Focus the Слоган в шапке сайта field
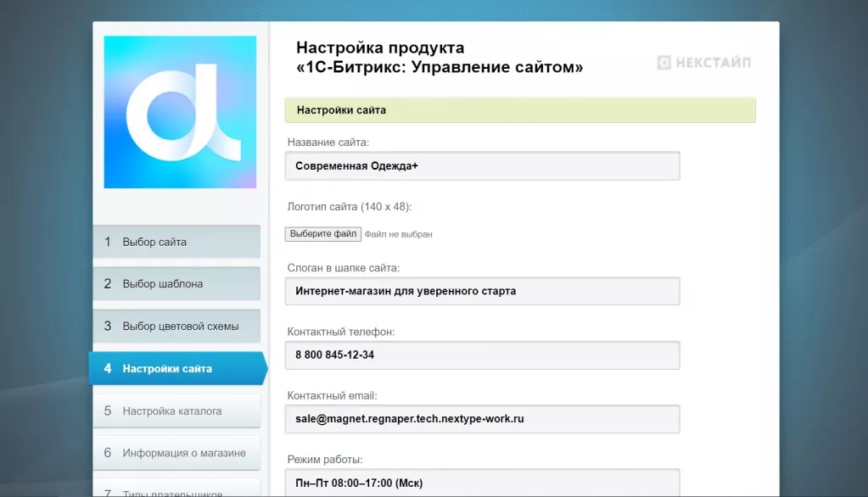 pos(482,291)
